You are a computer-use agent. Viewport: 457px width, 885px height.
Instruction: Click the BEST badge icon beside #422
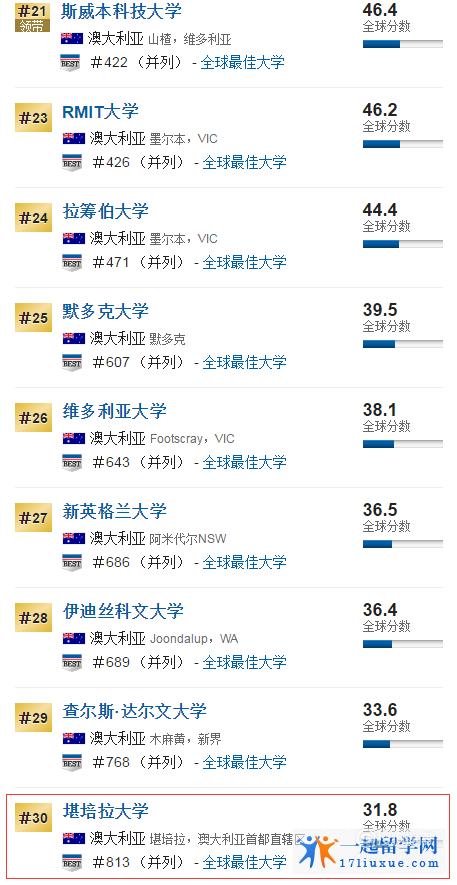tap(71, 63)
